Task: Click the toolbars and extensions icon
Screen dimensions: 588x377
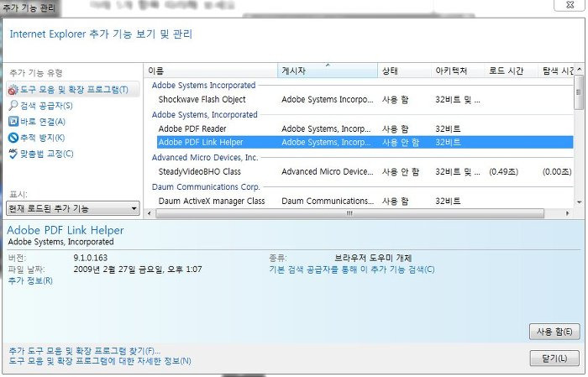Action: click(x=13, y=90)
